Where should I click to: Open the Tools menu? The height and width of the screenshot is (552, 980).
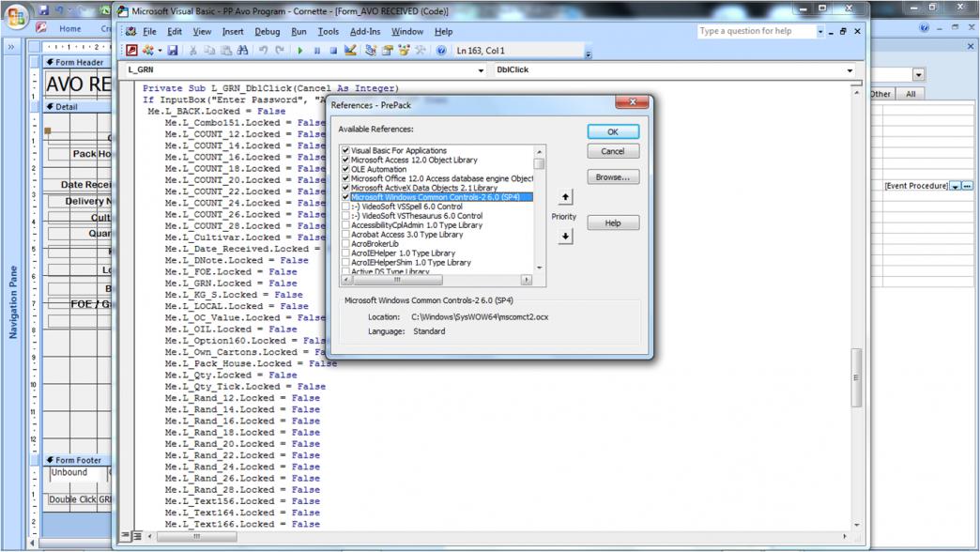[x=328, y=32]
